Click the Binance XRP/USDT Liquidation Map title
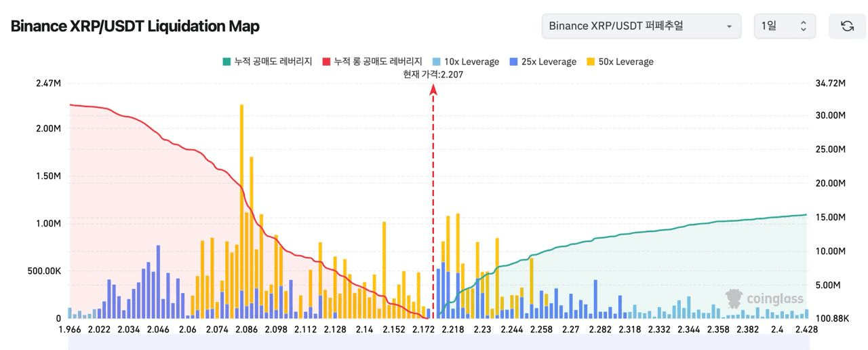This screenshot has height=350, width=868. [x=135, y=26]
